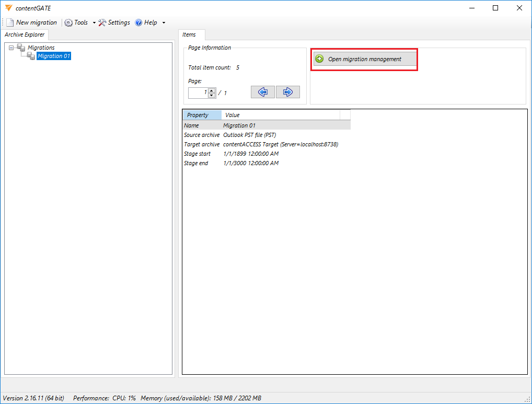Open the Help dropdown arrow
Image resolution: width=532 pixels, height=404 pixels.
coord(164,23)
